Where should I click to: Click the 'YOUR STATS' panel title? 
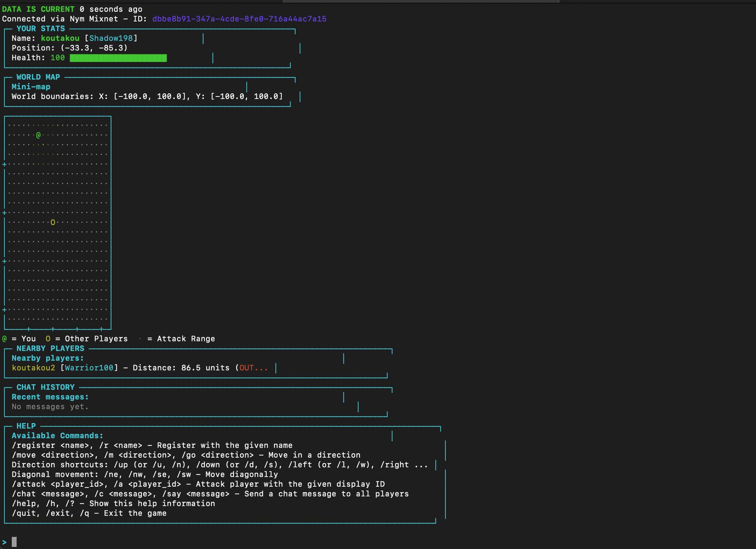[41, 29]
